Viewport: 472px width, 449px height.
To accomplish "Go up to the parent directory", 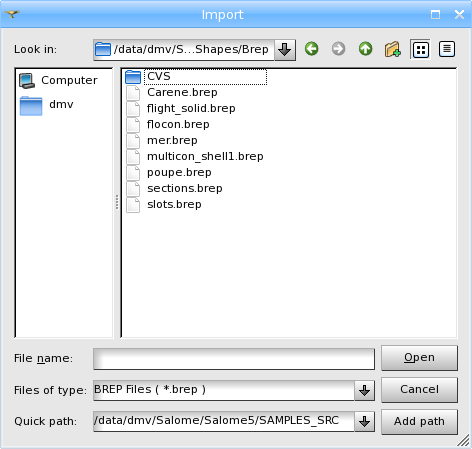I will click(365, 49).
